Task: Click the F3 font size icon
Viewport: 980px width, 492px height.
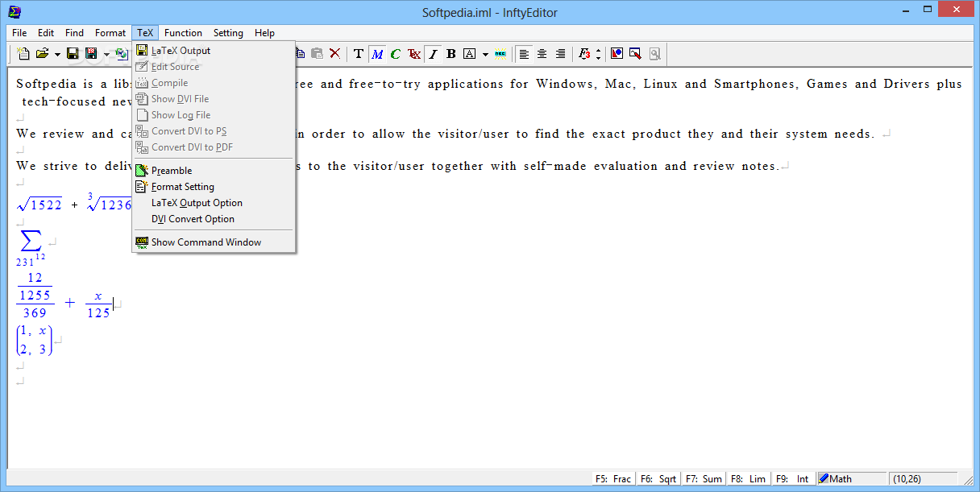Action: click(x=584, y=54)
